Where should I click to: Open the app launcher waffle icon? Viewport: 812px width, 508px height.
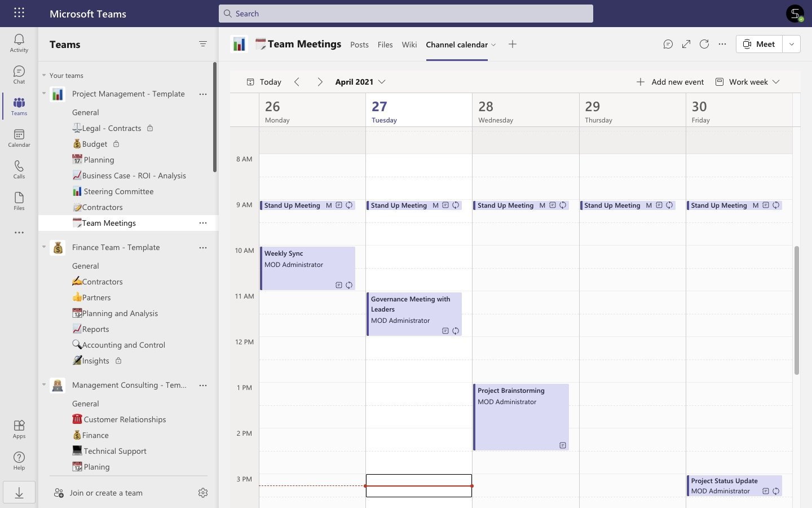click(19, 13)
